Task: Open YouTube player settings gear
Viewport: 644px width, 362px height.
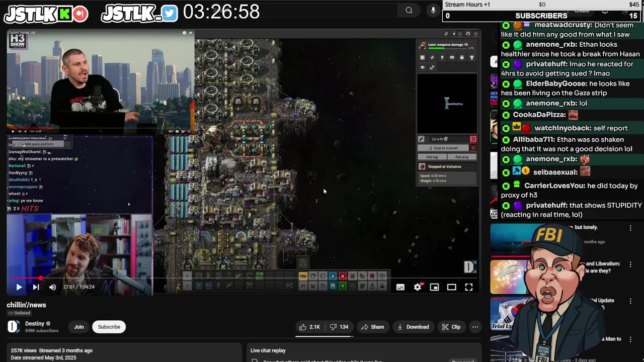Action: point(418,287)
